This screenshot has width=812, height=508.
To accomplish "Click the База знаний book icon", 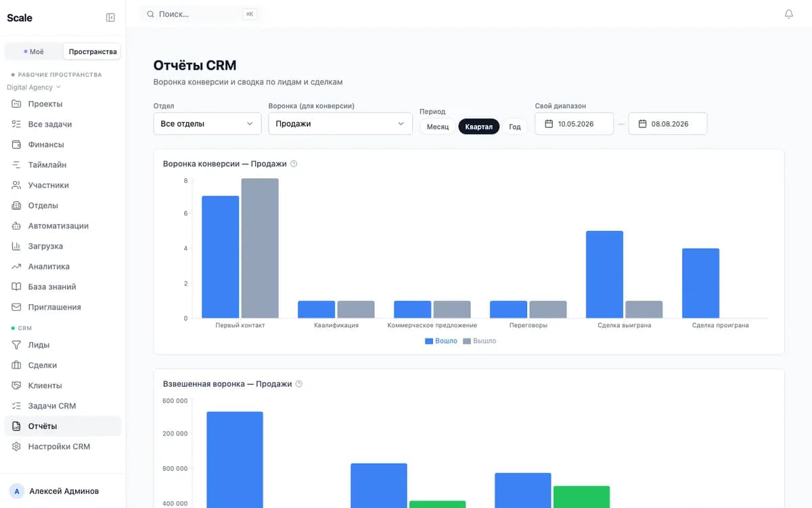I will (16, 287).
